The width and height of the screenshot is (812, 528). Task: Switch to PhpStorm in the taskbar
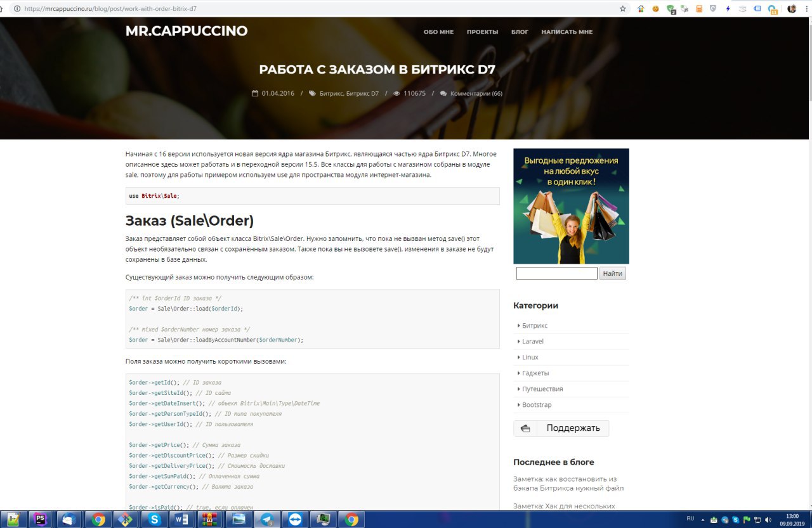[x=41, y=520]
